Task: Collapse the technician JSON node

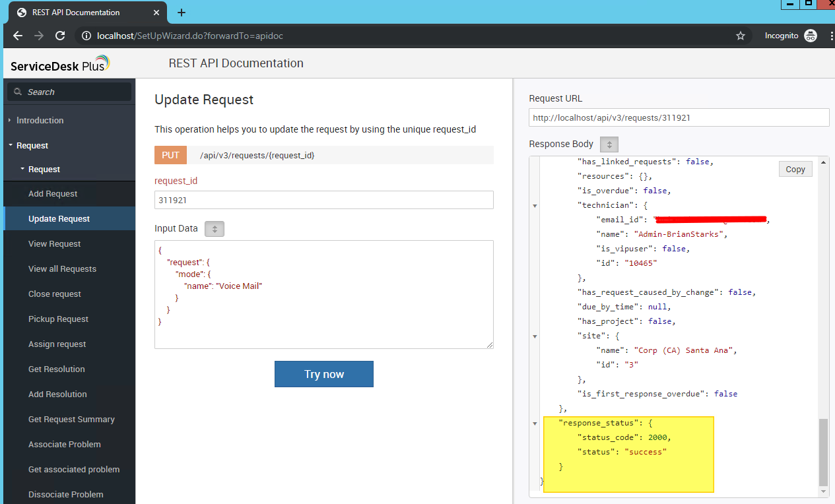Action: tap(535, 206)
